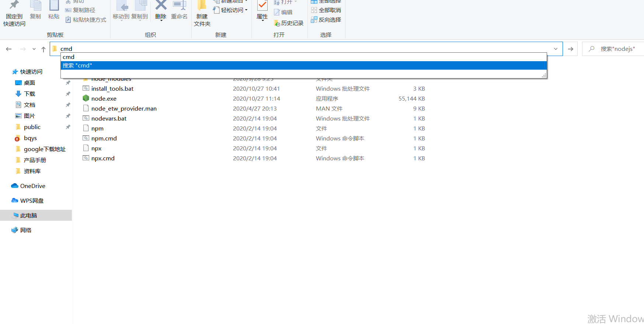The width and height of the screenshot is (644, 324).
Task: Choose Paste shortcut (粘贴快捷方式)
Action: click(86, 20)
